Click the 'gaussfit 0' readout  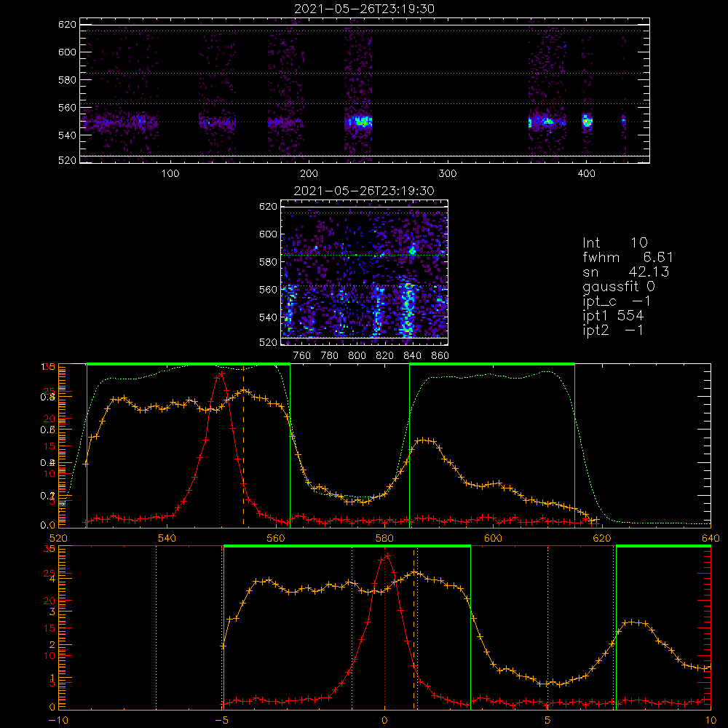click(618, 286)
